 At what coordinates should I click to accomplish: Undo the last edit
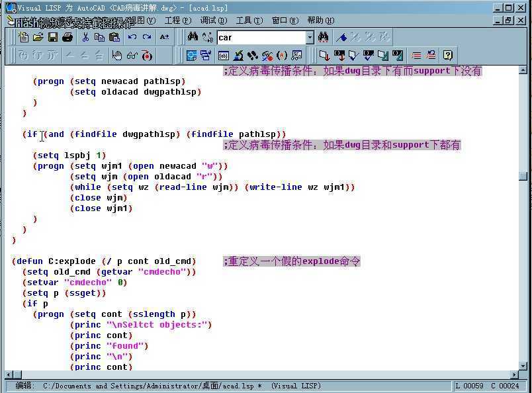[x=132, y=37]
